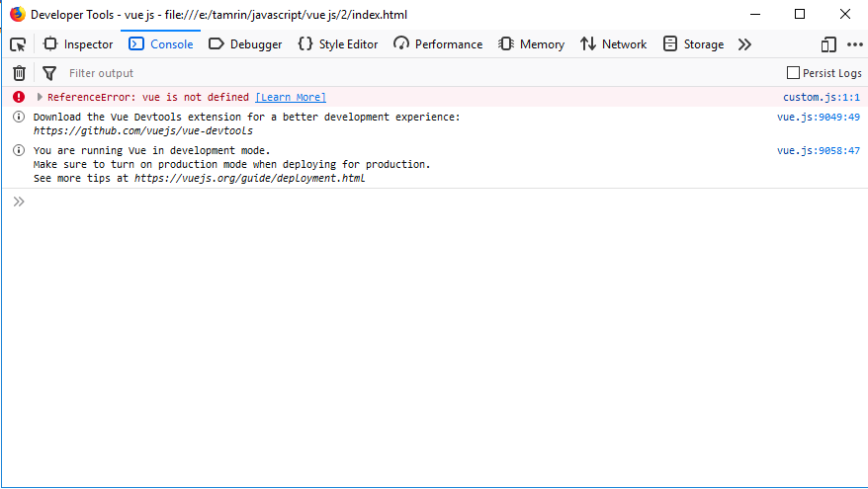The height and width of the screenshot is (489, 868).
Task: Expand the ReferenceError stack trace
Action: [x=40, y=97]
